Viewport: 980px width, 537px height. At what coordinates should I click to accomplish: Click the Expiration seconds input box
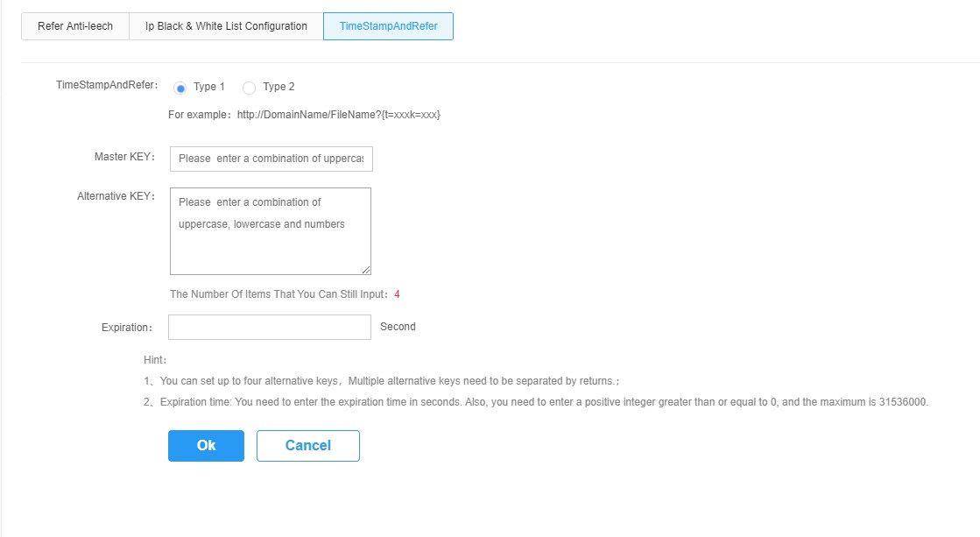(270, 327)
